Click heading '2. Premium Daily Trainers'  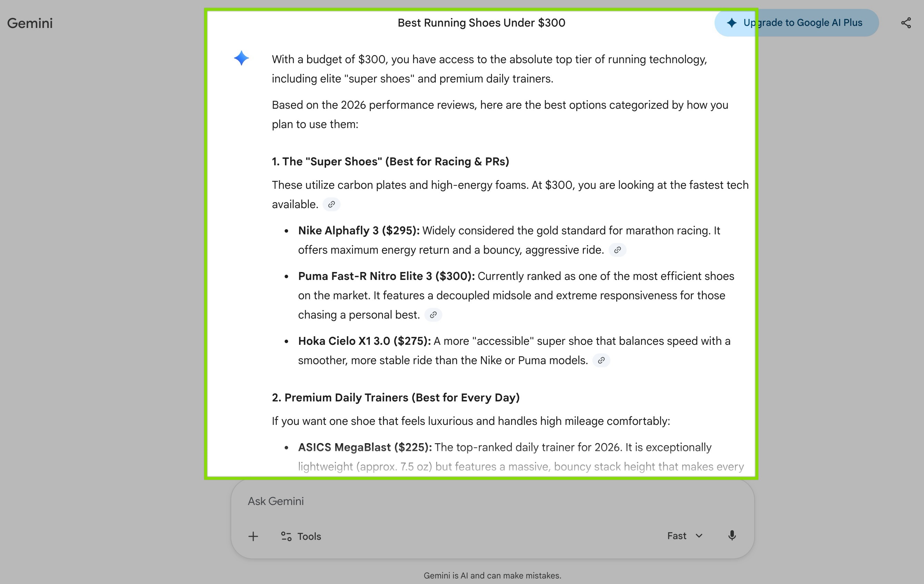[x=396, y=397]
